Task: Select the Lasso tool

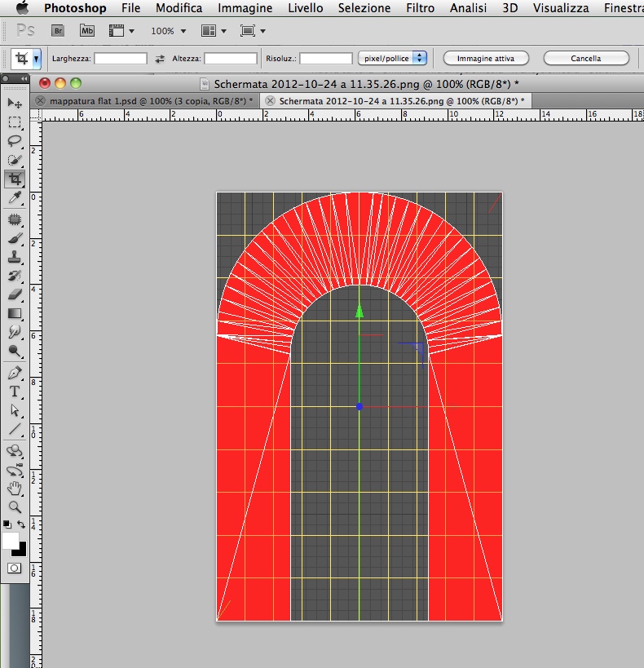Action: 15,141
